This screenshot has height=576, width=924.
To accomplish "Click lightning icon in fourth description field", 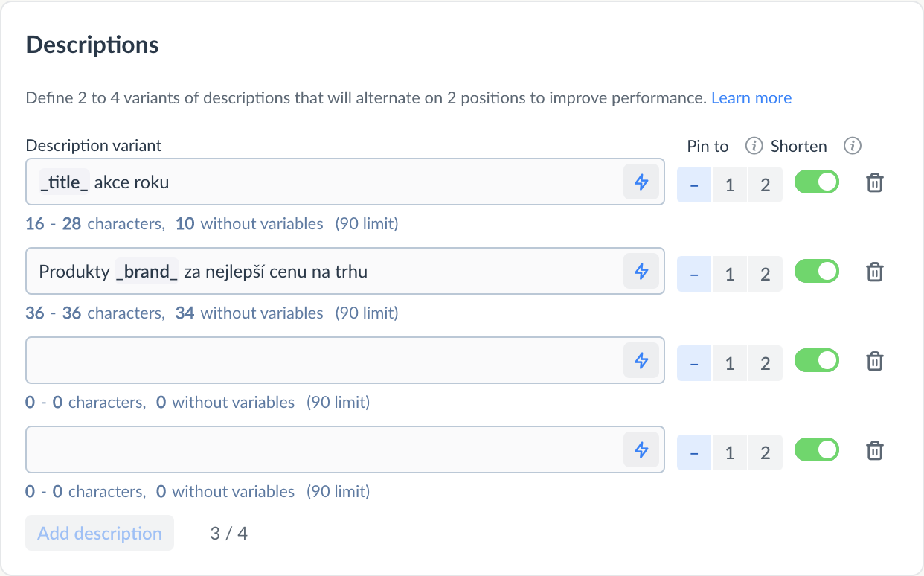I will (641, 450).
